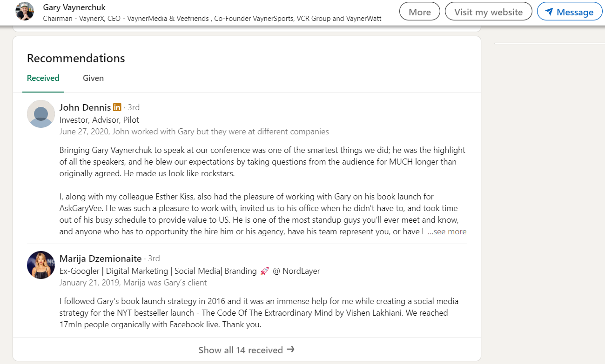Click Gary Vaynerchuk's header profile photo
This screenshot has height=364, width=605.
[x=25, y=12]
